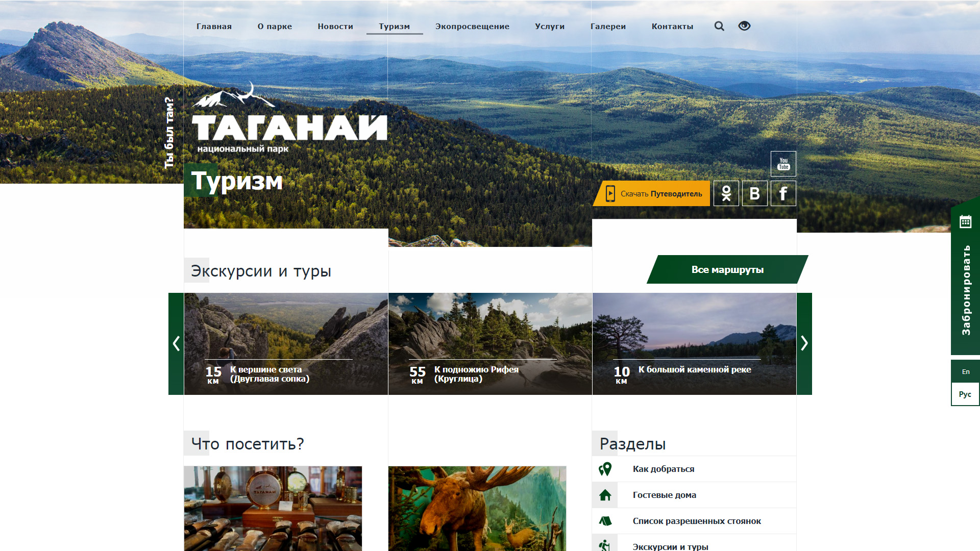Show previous tours with left arrow

(x=176, y=343)
